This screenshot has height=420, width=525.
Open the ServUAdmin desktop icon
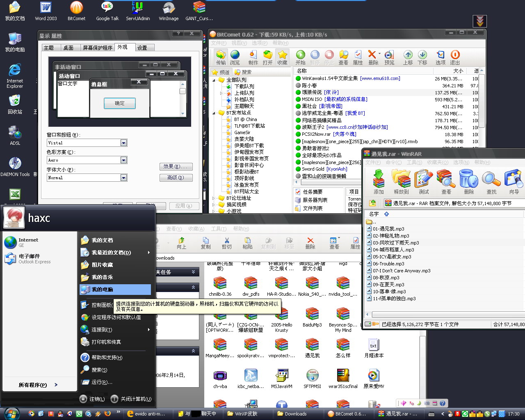click(x=138, y=11)
